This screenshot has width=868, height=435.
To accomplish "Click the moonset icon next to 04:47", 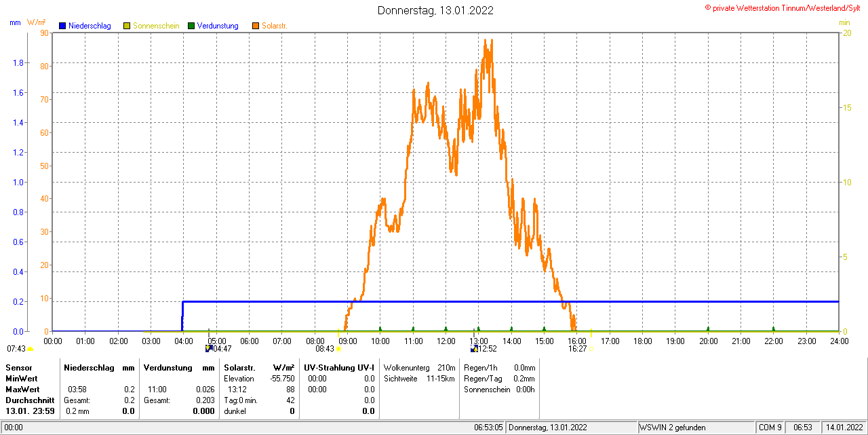I will click(209, 348).
